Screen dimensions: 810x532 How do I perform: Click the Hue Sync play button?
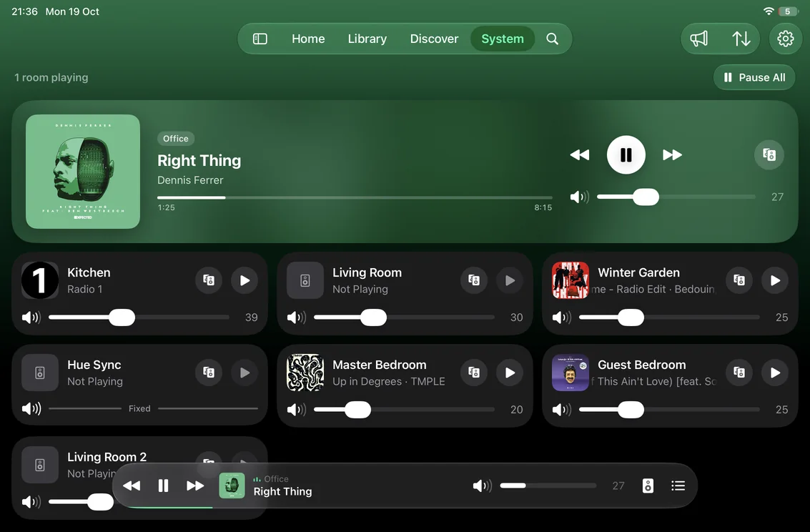[245, 373]
